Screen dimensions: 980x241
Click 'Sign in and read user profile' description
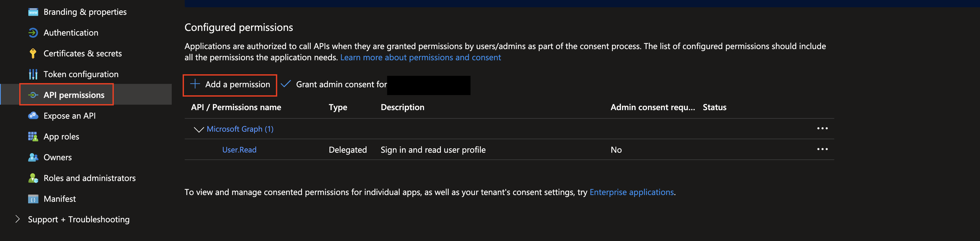click(x=433, y=150)
